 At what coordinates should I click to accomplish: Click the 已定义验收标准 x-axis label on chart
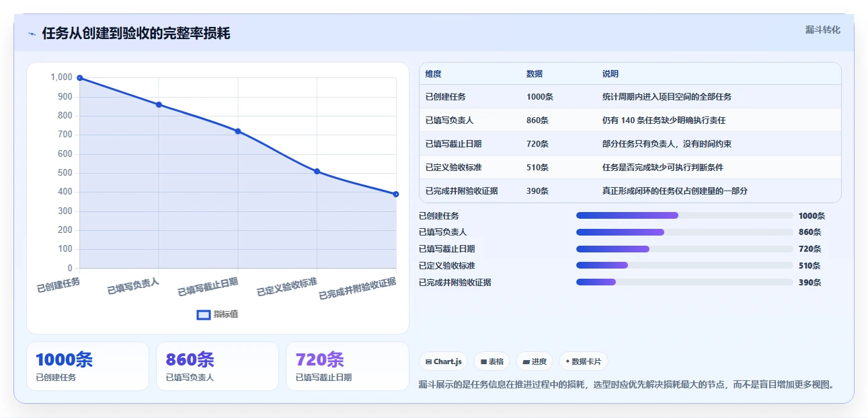[288, 287]
